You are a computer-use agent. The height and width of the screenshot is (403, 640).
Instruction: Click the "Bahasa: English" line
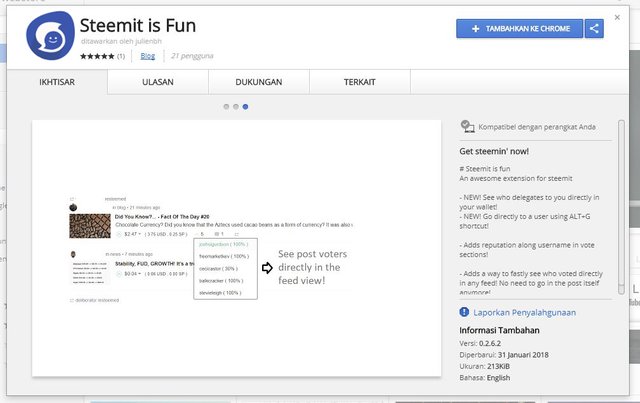[x=484, y=378]
